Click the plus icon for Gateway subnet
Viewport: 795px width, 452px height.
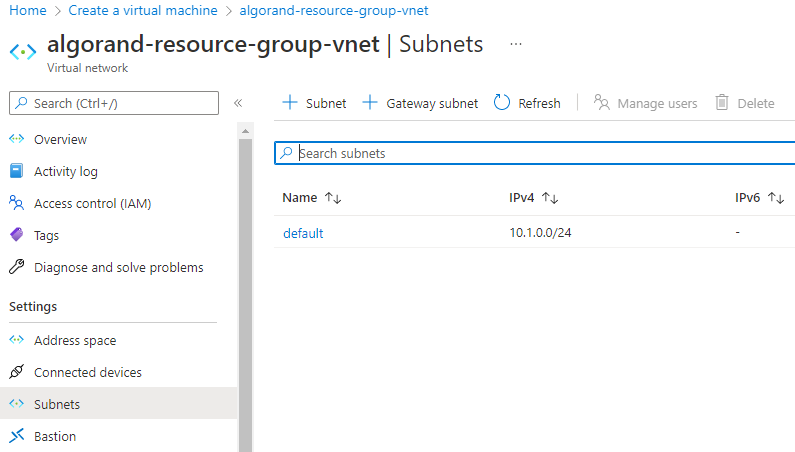click(370, 102)
